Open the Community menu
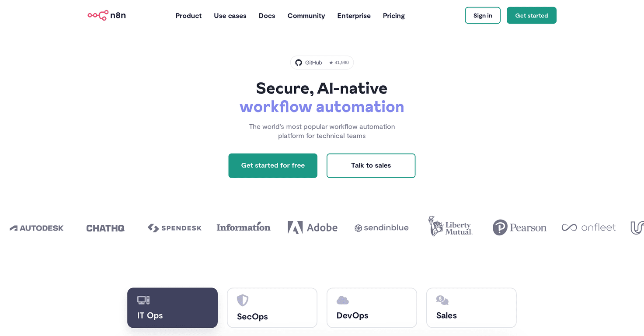The width and height of the screenshot is (644, 336). click(306, 16)
